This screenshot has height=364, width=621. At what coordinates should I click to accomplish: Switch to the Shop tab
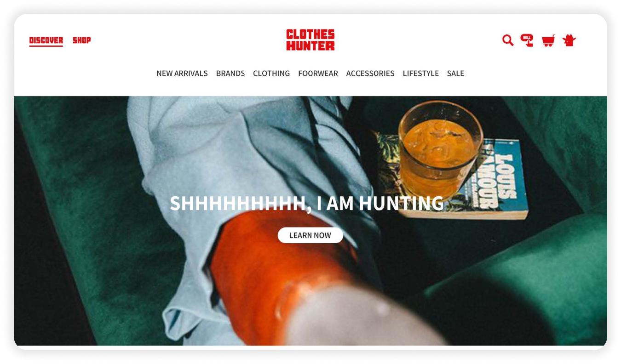[x=82, y=40]
